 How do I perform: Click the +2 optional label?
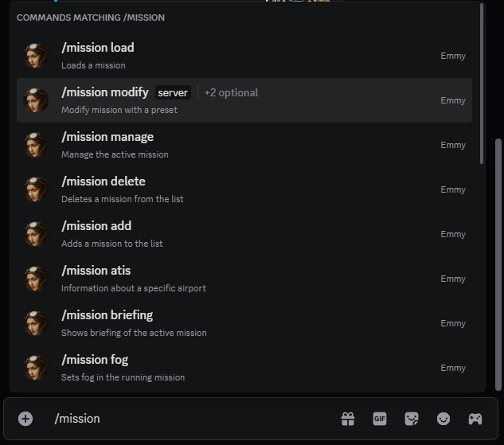click(x=231, y=92)
